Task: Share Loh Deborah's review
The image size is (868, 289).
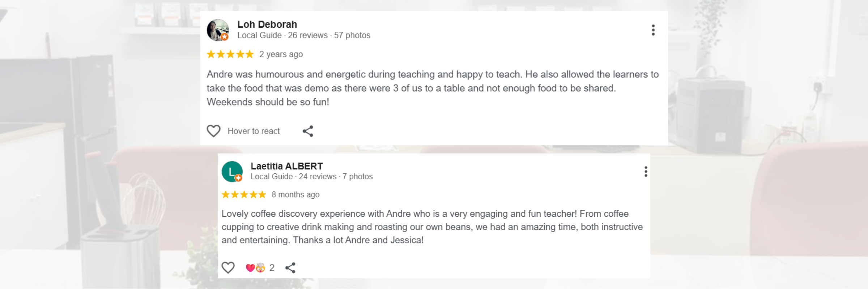Action: pyautogui.click(x=308, y=131)
